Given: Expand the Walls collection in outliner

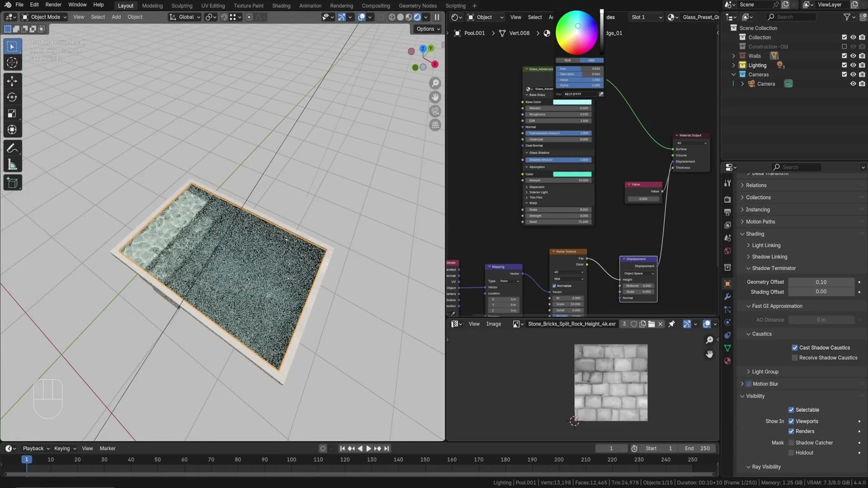Looking at the screenshot, I should coord(733,56).
